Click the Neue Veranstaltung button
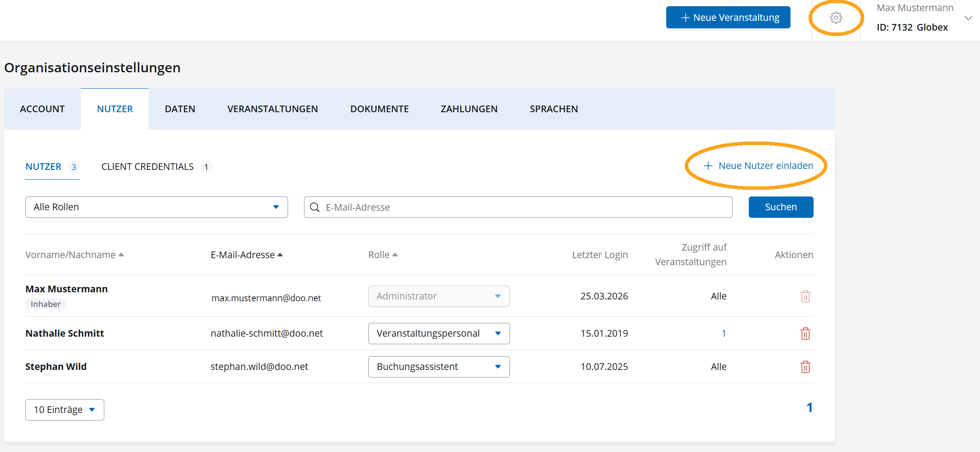 [x=728, y=18]
